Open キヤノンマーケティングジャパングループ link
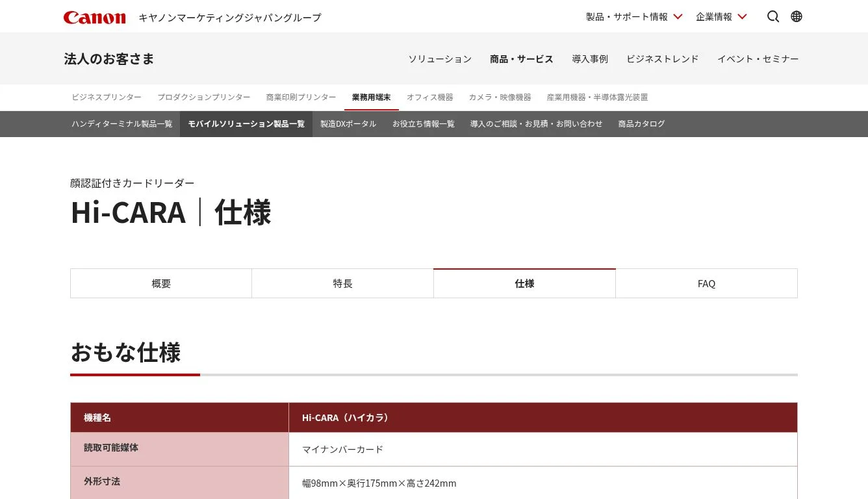The image size is (868, 499). (x=230, y=18)
